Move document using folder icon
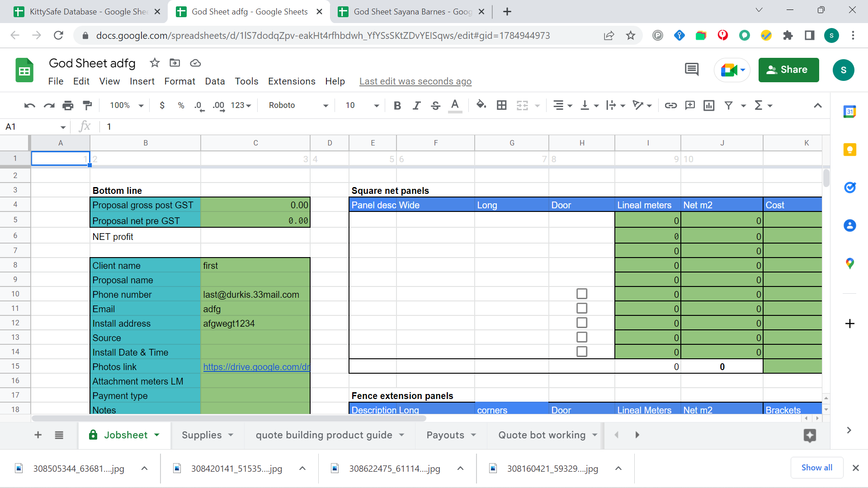 coord(175,63)
